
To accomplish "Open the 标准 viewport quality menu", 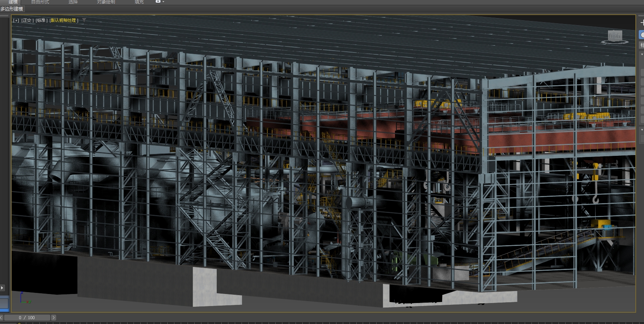I will [41, 20].
